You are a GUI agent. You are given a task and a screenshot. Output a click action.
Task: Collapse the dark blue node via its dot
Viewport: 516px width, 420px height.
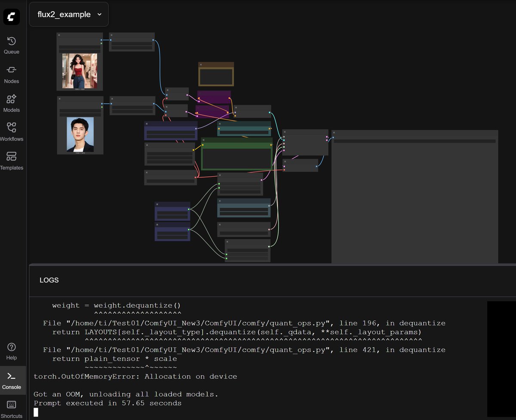point(147,125)
